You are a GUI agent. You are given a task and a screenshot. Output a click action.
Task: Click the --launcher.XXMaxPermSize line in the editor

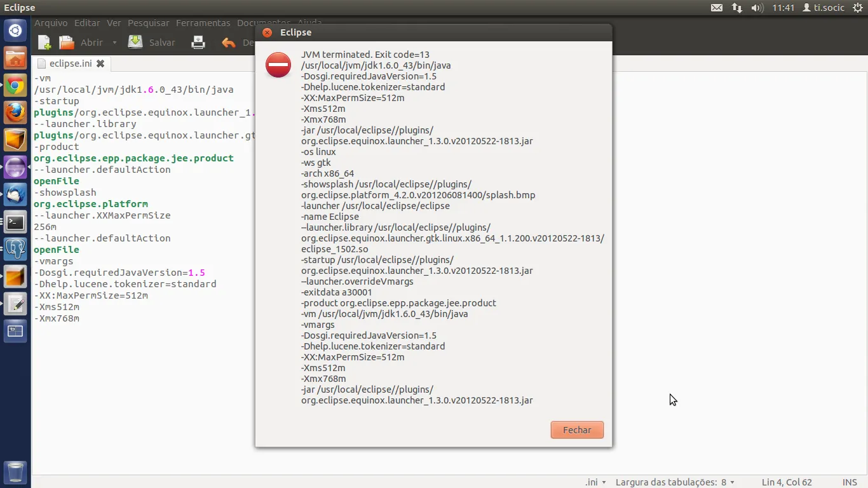[102, 215]
